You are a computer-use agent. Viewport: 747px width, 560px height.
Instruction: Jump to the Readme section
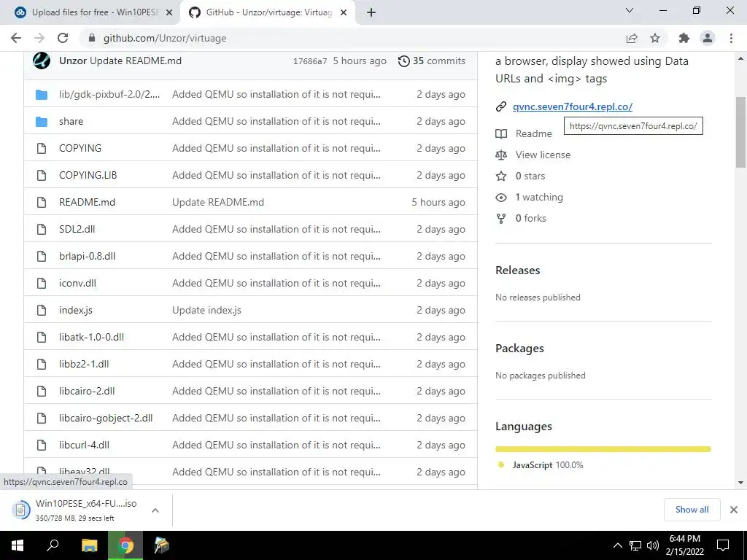[533, 134]
